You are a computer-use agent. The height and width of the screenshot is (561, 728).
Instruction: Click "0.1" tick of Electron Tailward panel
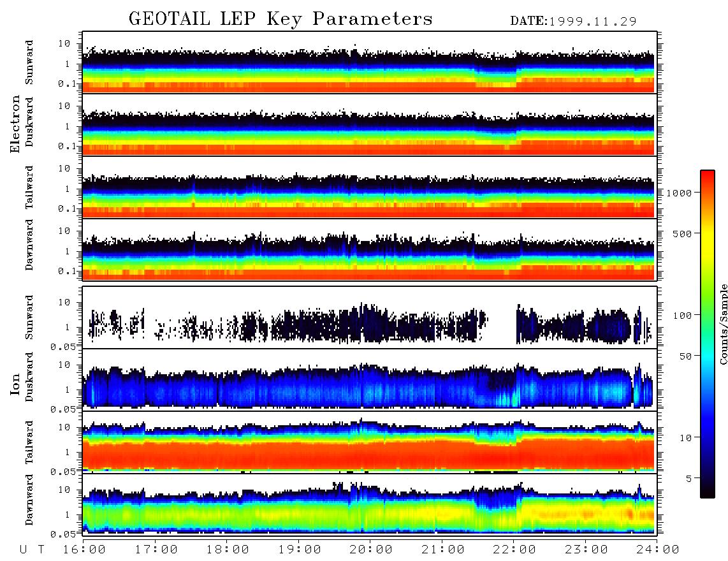pos(68,209)
